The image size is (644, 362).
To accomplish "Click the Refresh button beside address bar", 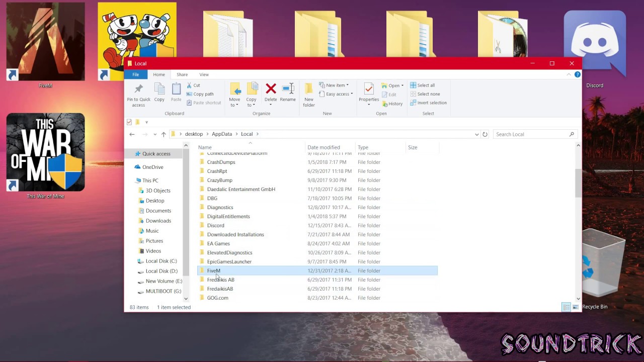I will pos(485,134).
